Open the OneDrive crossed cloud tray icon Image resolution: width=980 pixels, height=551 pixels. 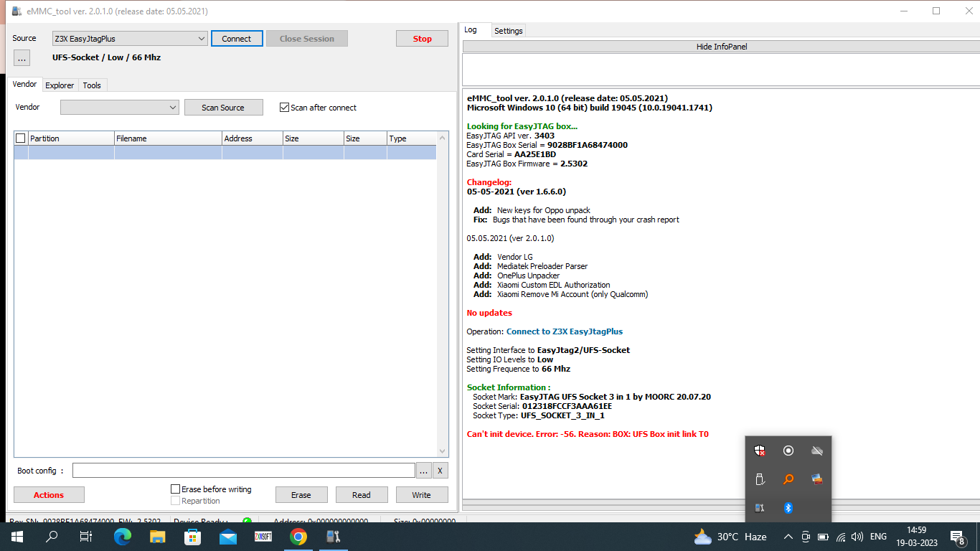coord(816,451)
